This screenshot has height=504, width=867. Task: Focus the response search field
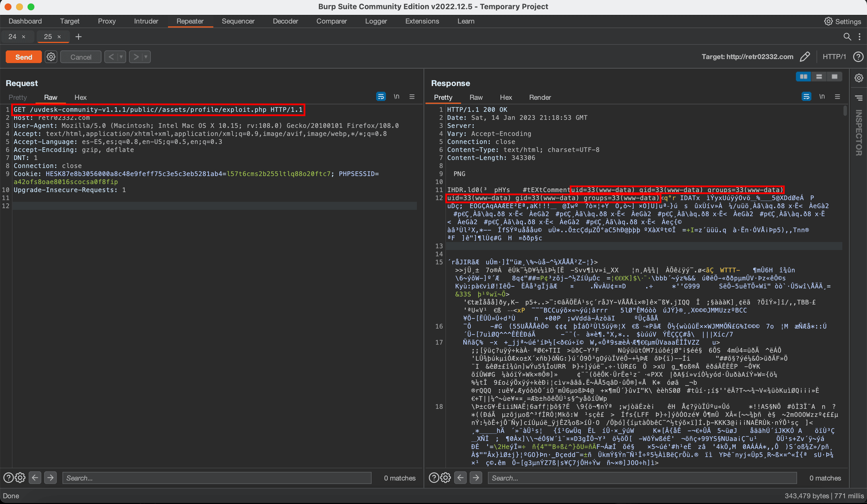coord(642,478)
